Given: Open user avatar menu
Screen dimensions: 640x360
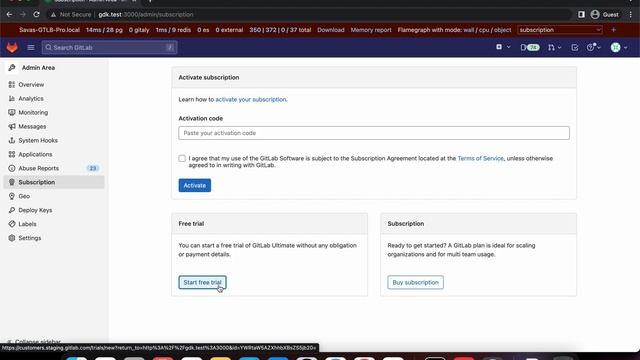Looking at the screenshot, I should point(619,47).
